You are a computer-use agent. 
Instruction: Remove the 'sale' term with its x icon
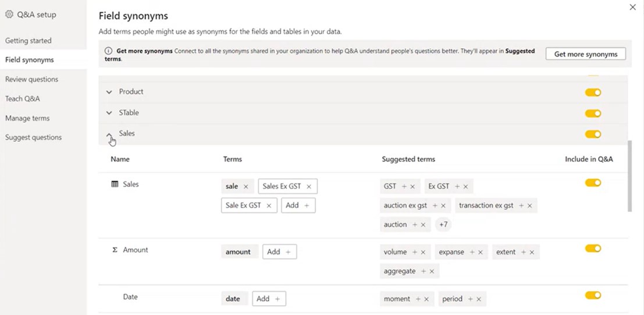pos(245,186)
